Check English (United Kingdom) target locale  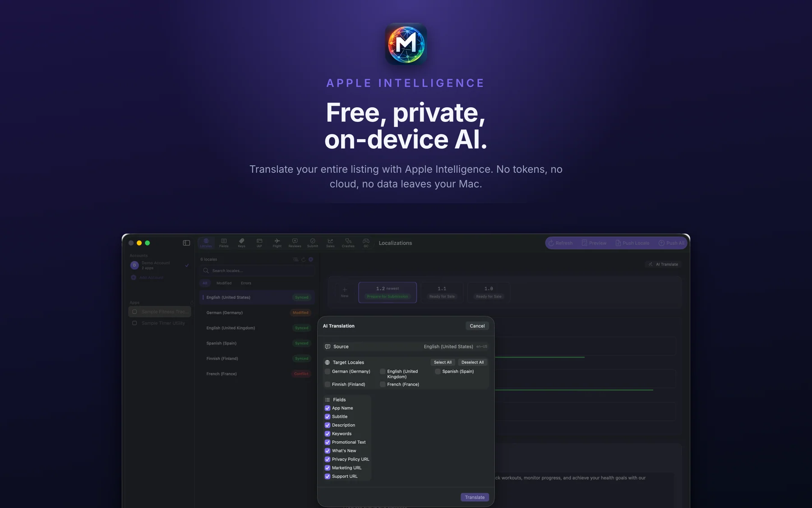pyautogui.click(x=383, y=372)
